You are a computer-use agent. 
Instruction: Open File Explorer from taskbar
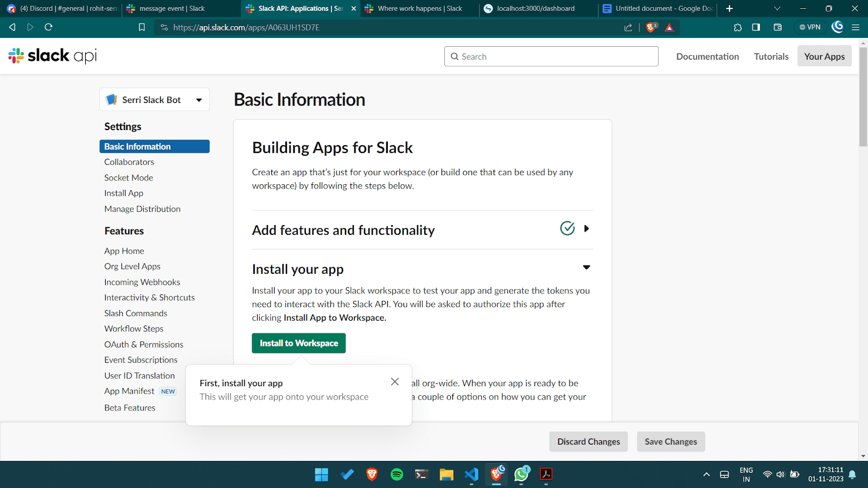446,474
